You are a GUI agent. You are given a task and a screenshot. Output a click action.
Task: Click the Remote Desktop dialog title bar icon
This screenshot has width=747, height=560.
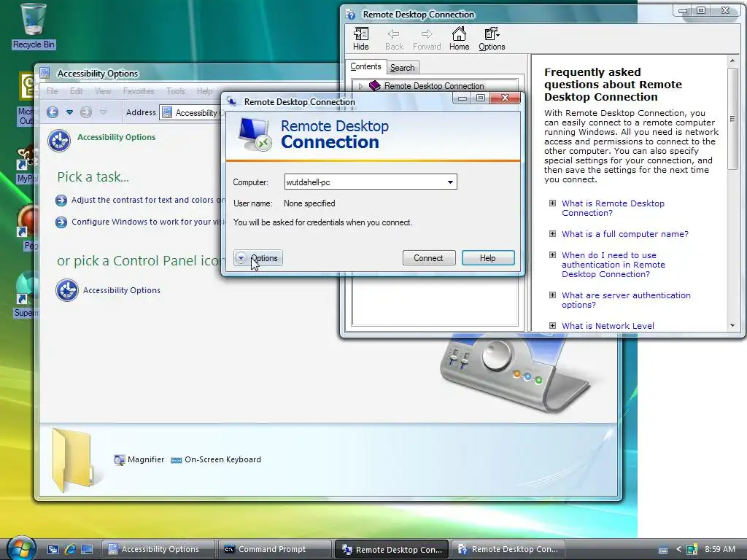click(x=232, y=101)
